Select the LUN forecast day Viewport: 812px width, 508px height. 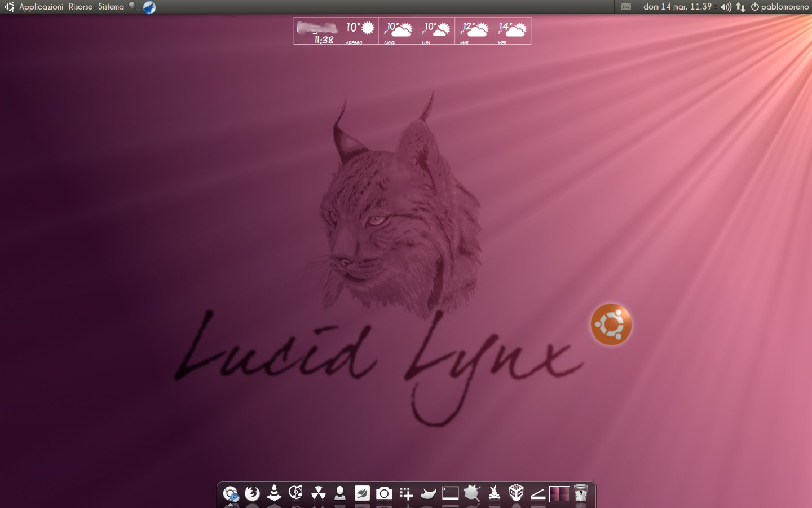coord(436,31)
